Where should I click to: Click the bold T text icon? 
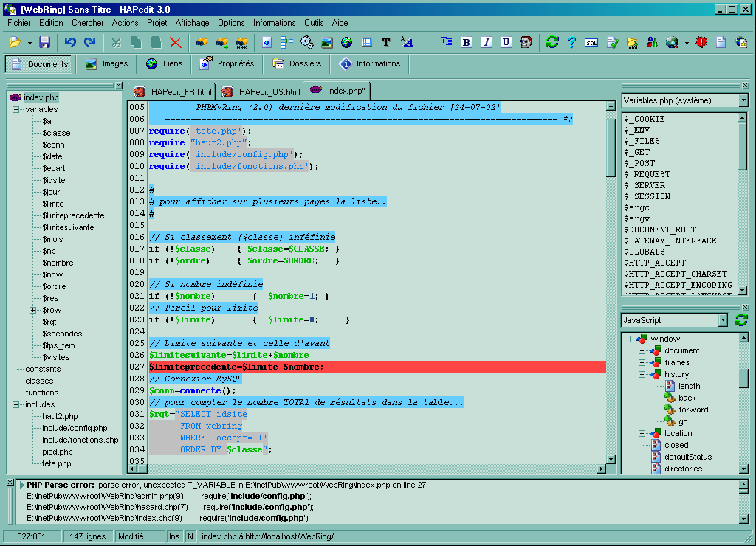(x=386, y=42)
